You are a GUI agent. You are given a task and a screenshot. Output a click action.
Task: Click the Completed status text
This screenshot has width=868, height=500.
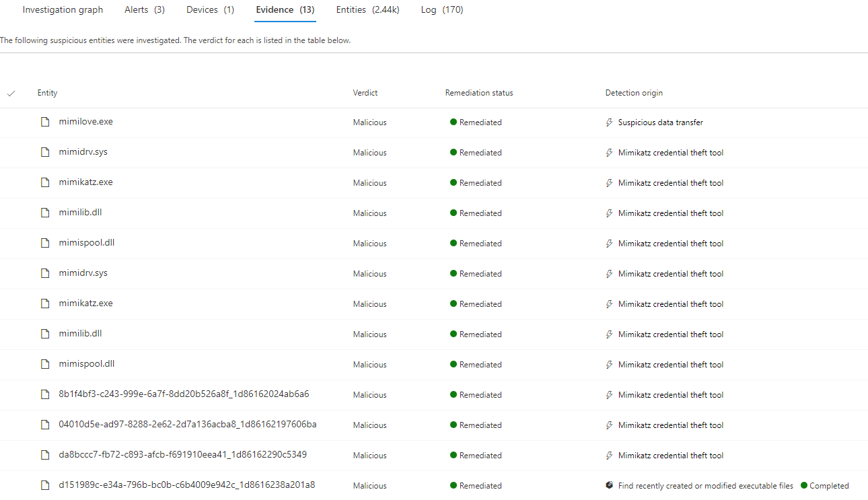coord(829,486)
